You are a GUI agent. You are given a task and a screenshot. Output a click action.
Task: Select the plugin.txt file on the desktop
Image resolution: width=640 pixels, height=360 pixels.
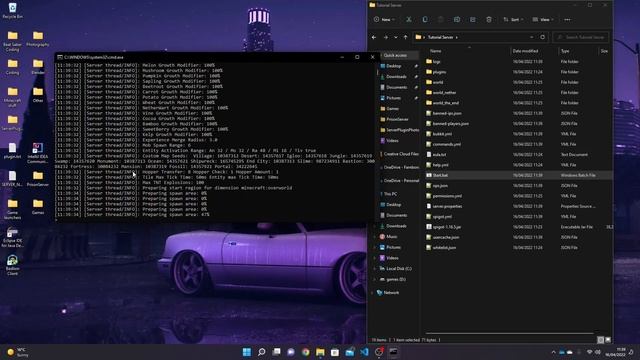pos(13,151)
